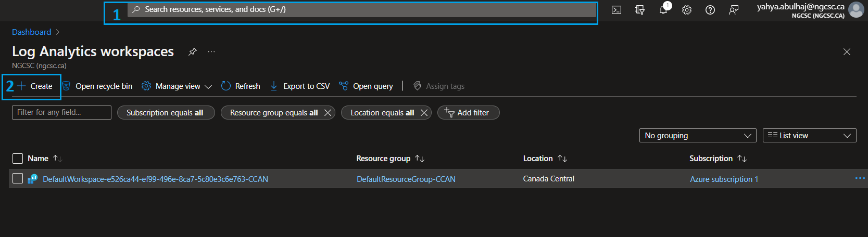Export to CSV

point(300,86)
